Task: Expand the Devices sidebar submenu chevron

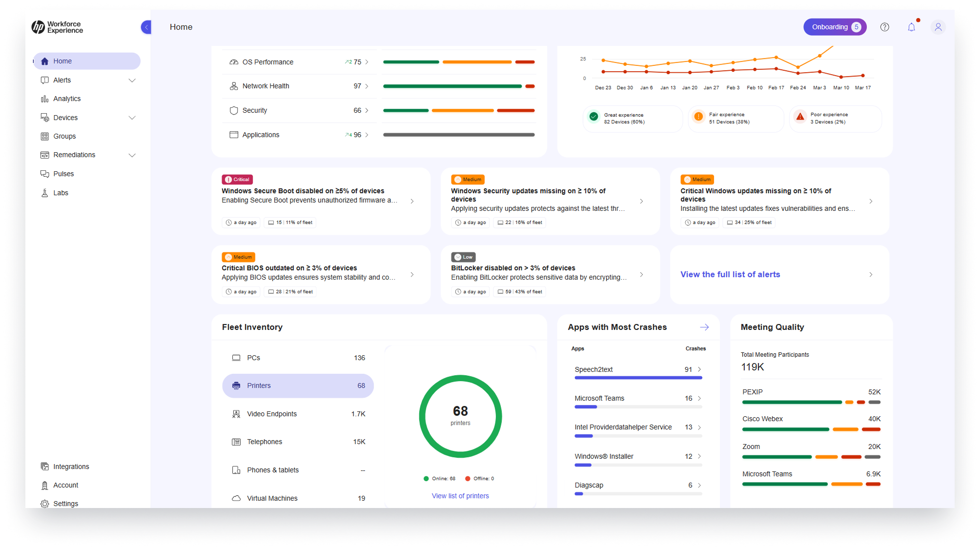Action: (132, 118)
